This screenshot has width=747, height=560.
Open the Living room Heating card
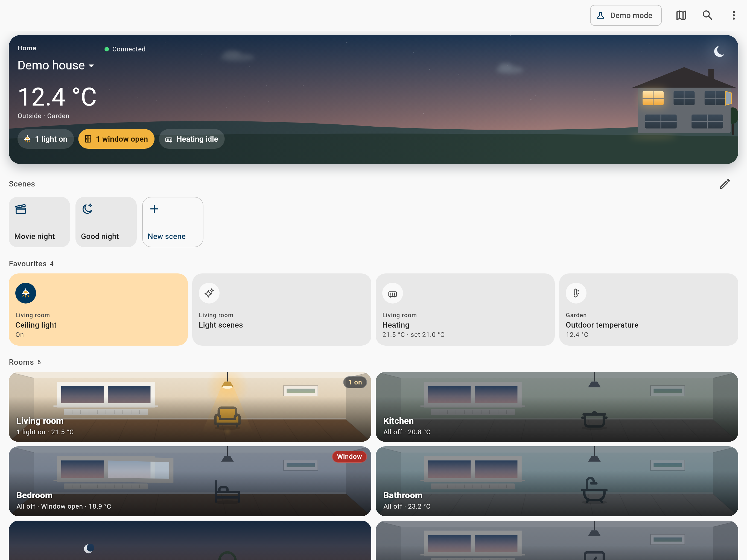[x=465, y=309]
